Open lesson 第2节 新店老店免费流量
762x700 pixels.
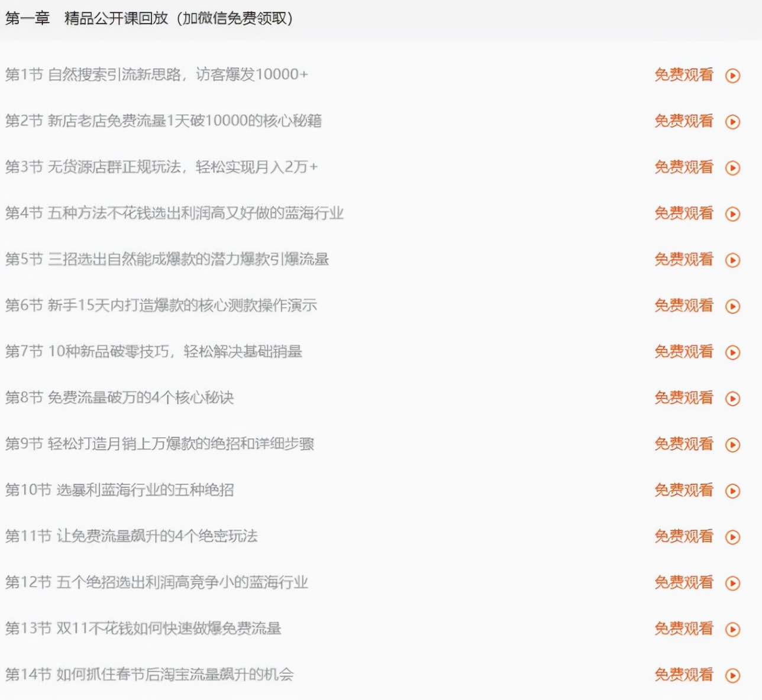(x=163, y=121)
